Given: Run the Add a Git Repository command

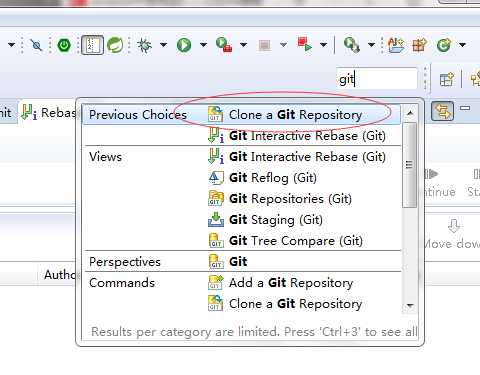Looking at the screenshot, I should point(242,283).
